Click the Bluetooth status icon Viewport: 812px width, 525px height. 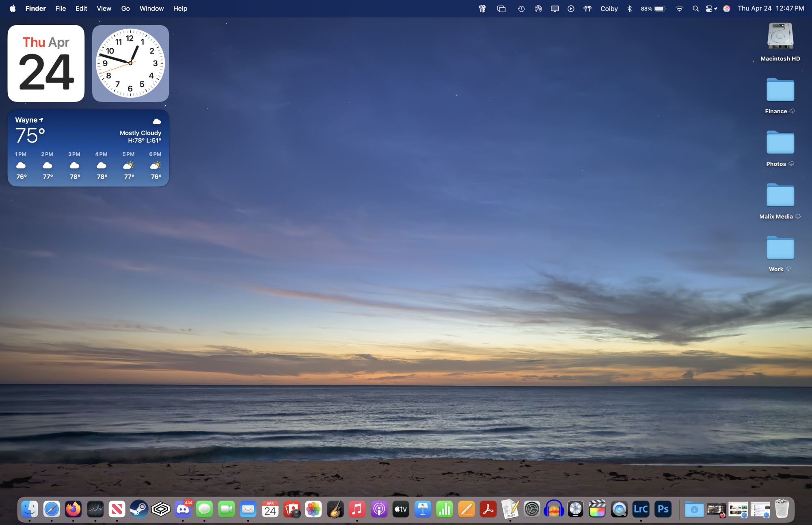click(630, 8)
